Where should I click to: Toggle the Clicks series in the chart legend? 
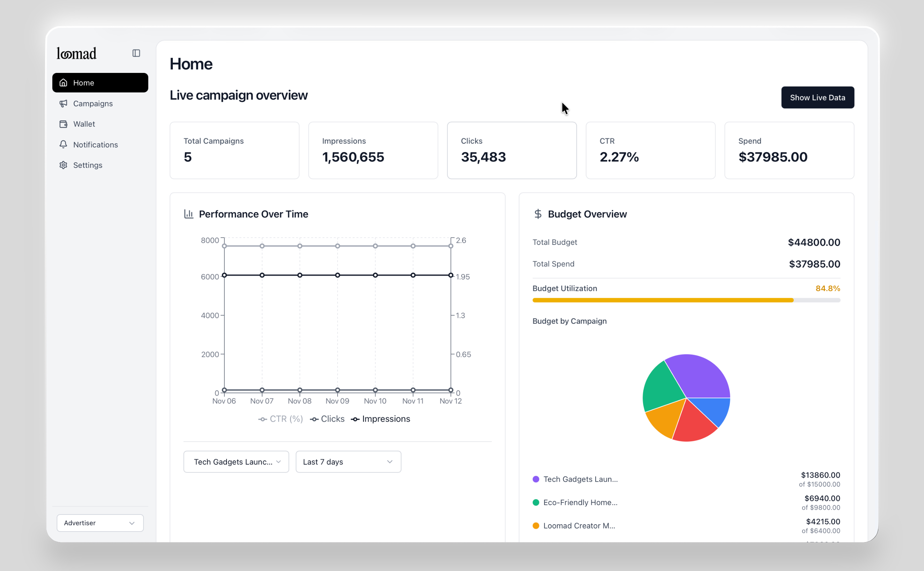[x=327, y=419]
